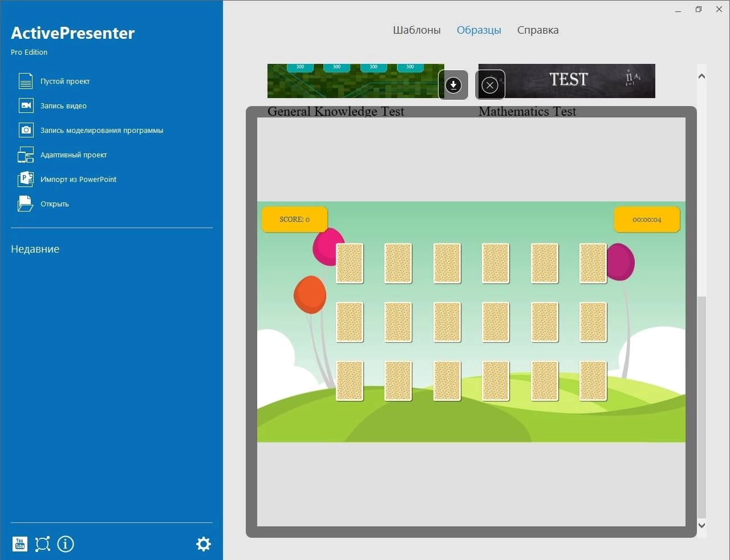Select Импорт из PowerPoint
This screenshot has width=730, height=560.
78,179
